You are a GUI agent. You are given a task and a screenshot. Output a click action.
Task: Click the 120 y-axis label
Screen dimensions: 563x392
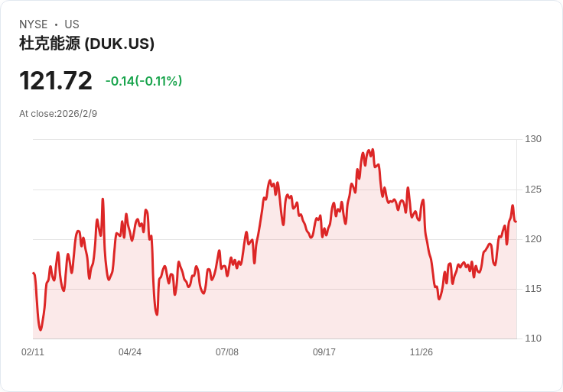[x=533, y=239]
